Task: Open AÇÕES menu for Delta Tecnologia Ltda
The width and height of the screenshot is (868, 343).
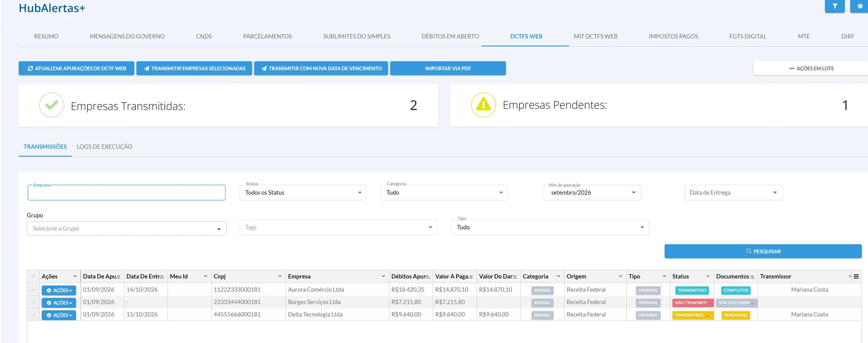Action: [x=59, y=315]
